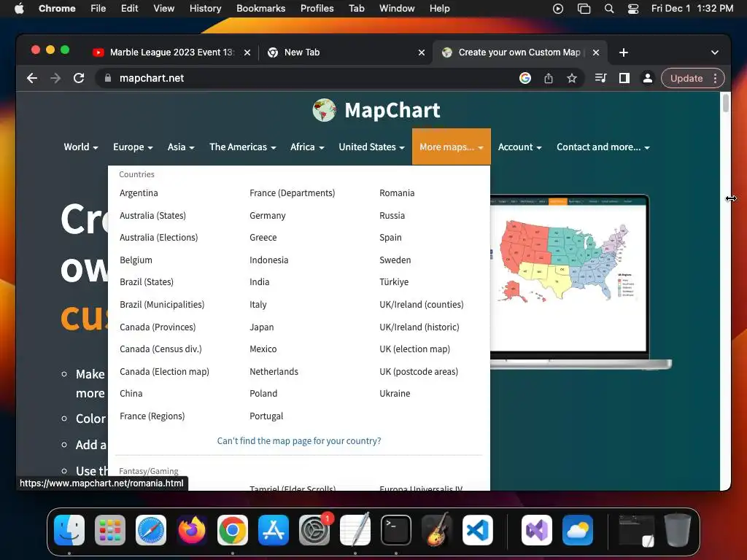The height and width of the screenshot is (560, 747).
Task: Click the Google icon in address bar
Action: point(525,78)
